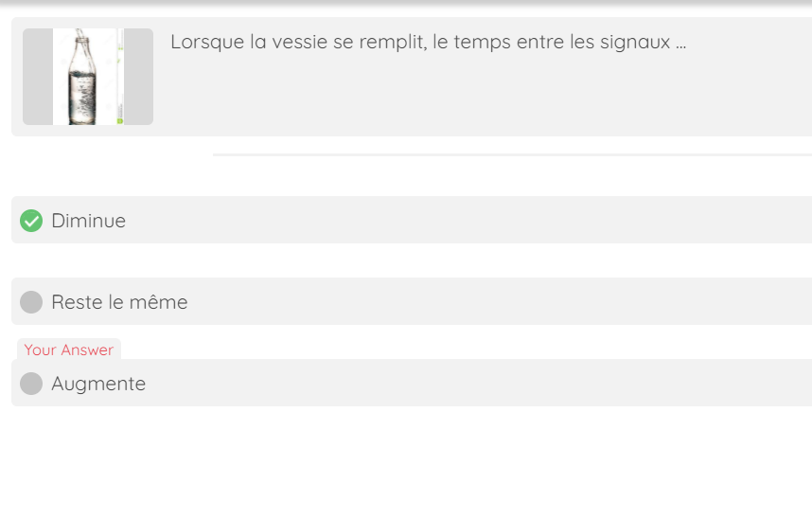Click the red Your Answer tag
Image resolution: width=812 pixels, height=520 pixels.
pos(68,350)
